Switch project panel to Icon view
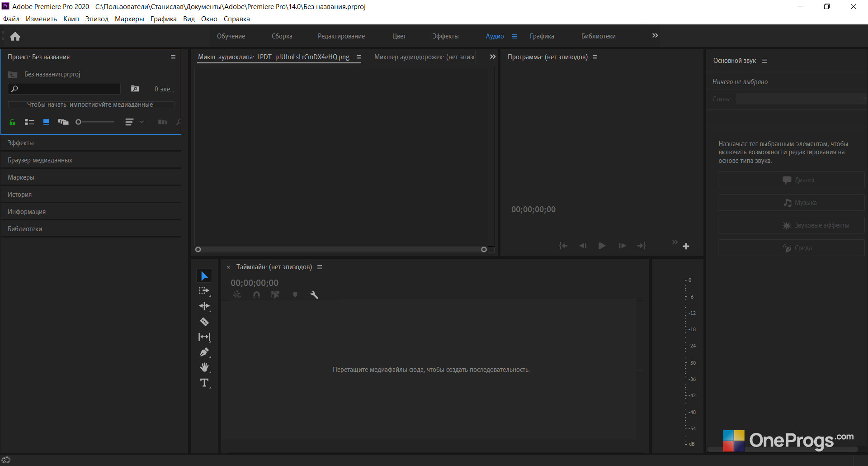 [46, 122]
